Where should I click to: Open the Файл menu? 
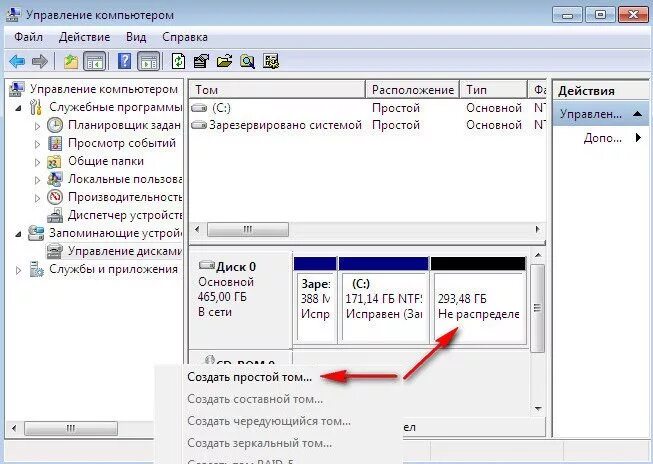pos(28,37)
